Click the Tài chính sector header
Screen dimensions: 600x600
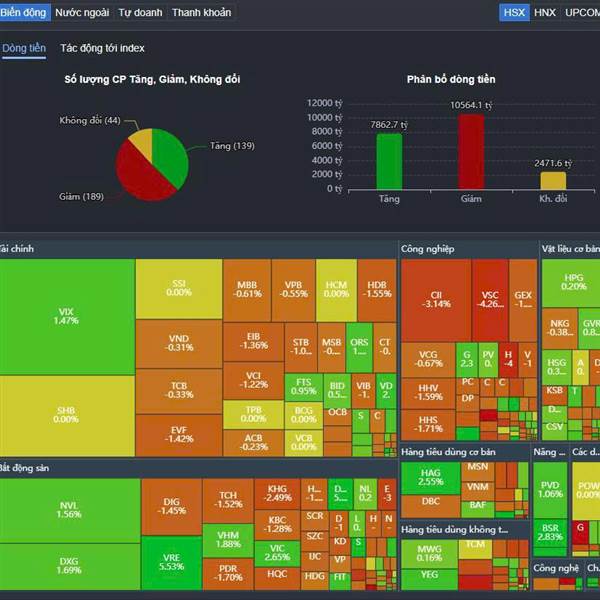click(198, 249)
